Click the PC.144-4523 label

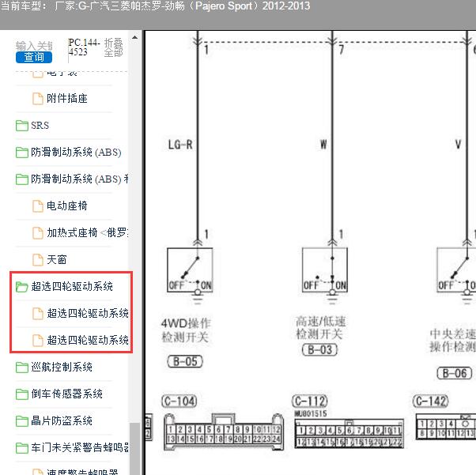click(84, 47)
